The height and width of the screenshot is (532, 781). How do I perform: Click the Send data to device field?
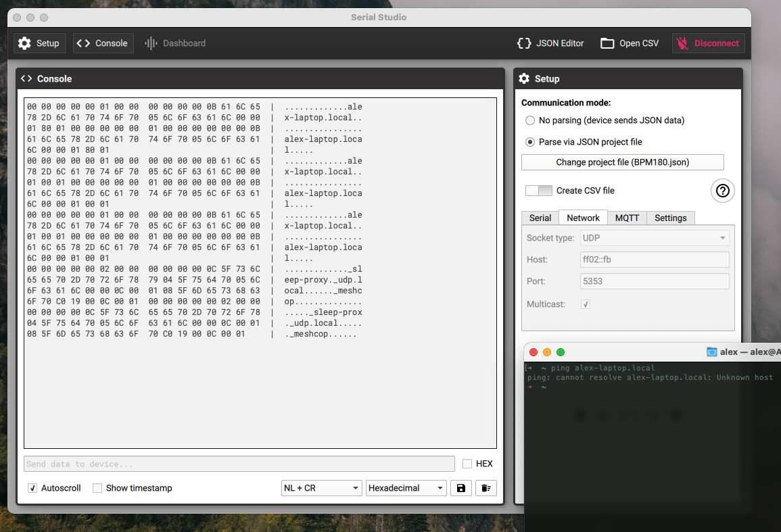point(239,464)
